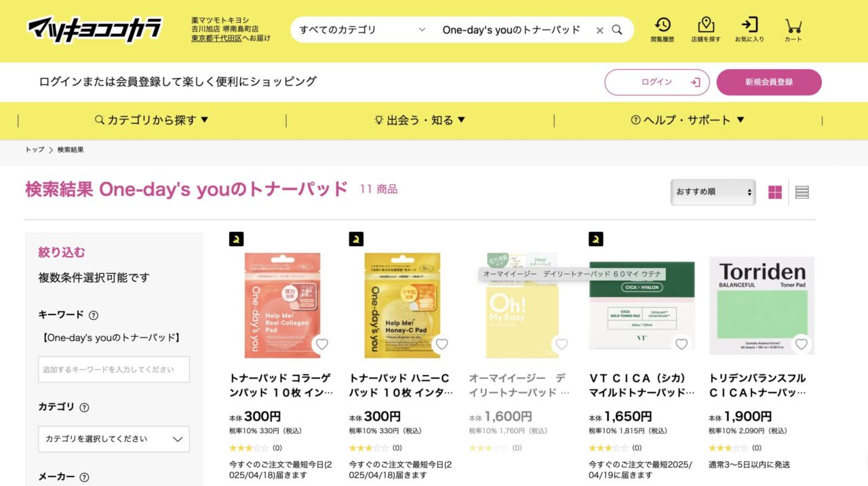Open store finder icon (店舗を探す)
This screenshot has height=486, width=868.
[706, 30]
